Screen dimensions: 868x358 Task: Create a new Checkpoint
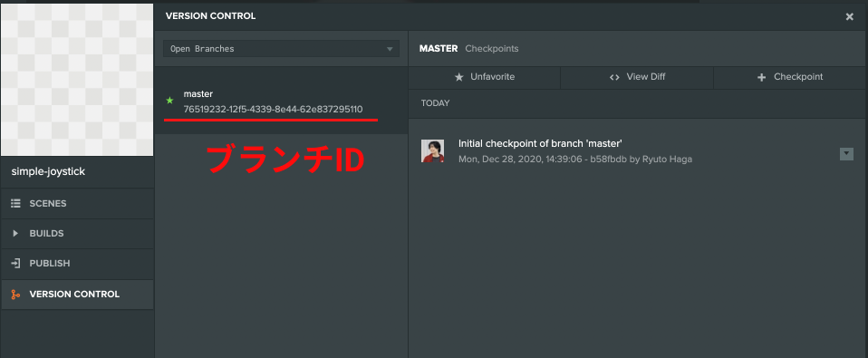pos(790,77)
